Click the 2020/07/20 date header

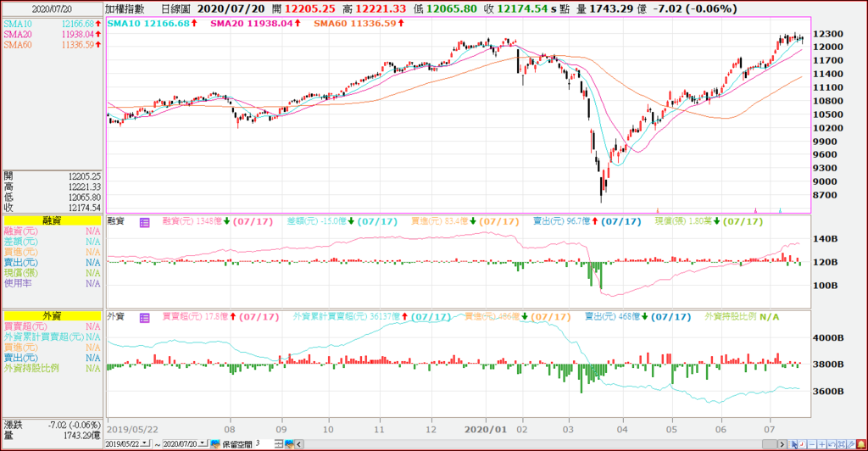(x=52, y=9)
